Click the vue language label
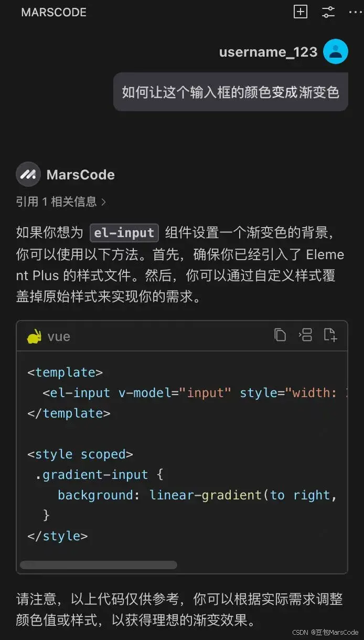The height and width of the screenshot is (640, 364). (x=59, y=336)
